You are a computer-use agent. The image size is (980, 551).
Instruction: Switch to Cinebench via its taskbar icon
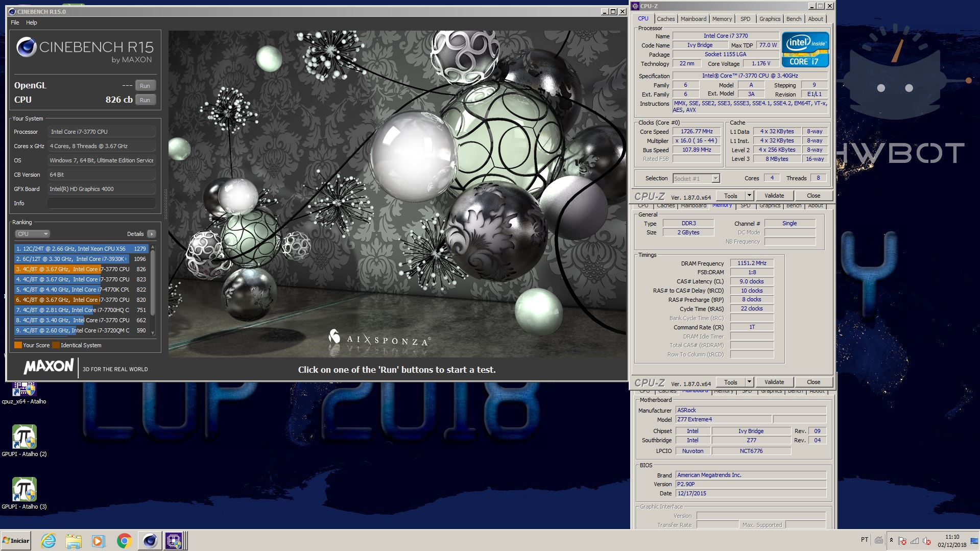(x=150, y=540)
